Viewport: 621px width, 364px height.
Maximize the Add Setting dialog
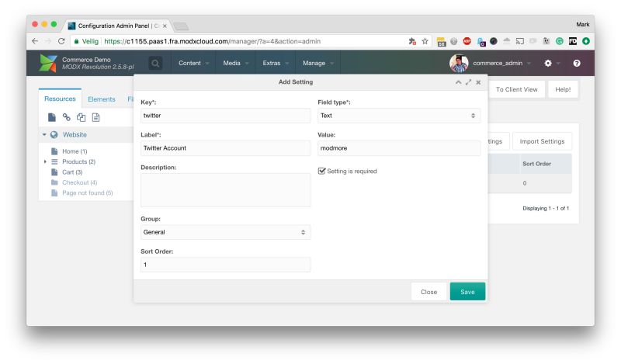469,82
